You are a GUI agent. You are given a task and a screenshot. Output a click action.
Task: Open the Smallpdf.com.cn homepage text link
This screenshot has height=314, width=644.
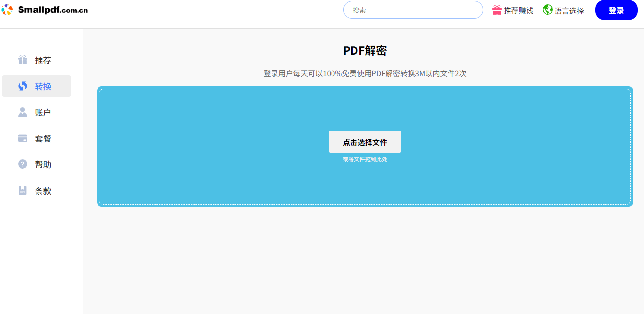coord(53,10)
